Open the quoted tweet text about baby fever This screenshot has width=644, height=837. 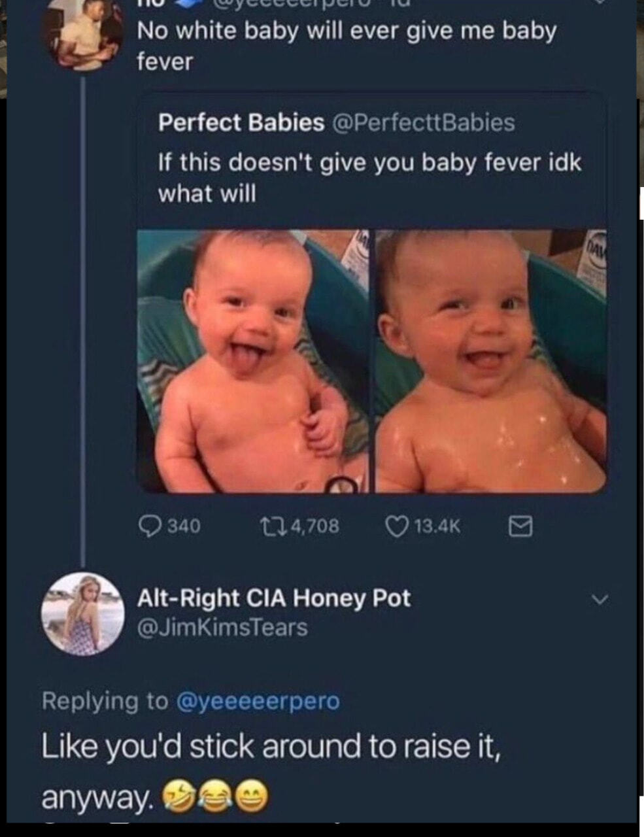point(369,178)
